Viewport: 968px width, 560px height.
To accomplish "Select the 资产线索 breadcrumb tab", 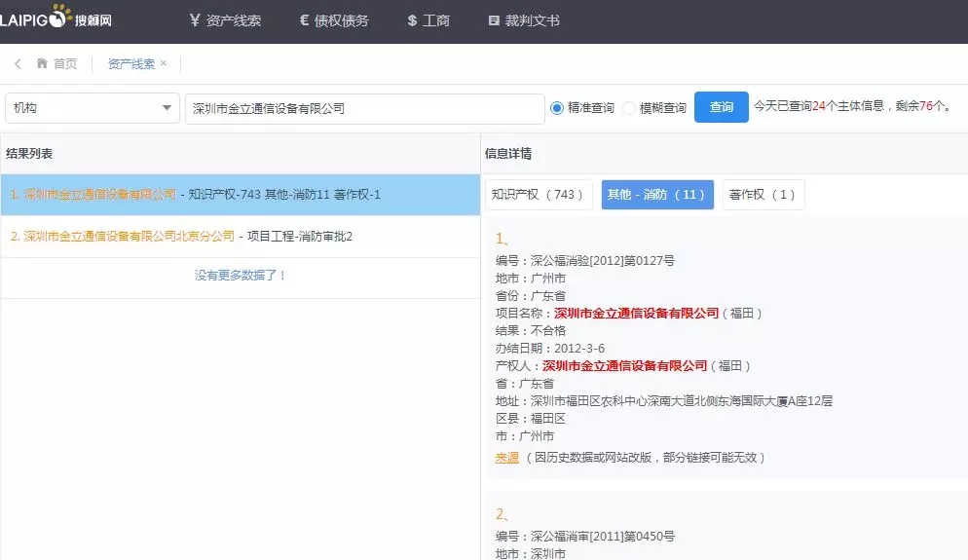I will pos(130,63).
